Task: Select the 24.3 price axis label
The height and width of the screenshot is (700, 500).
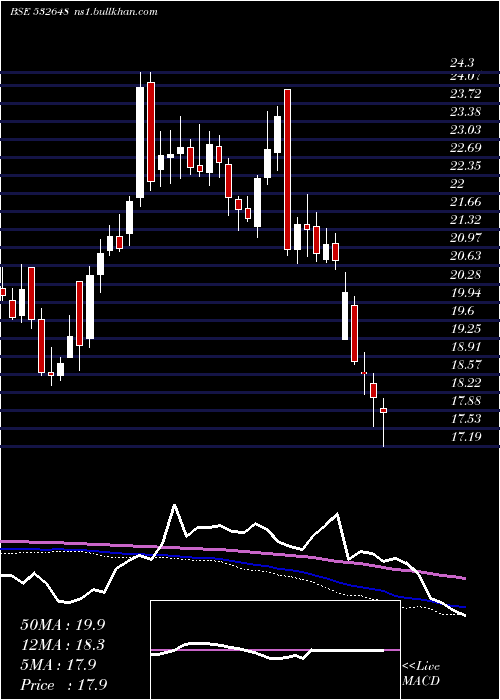Action: [x=462, y=64]
